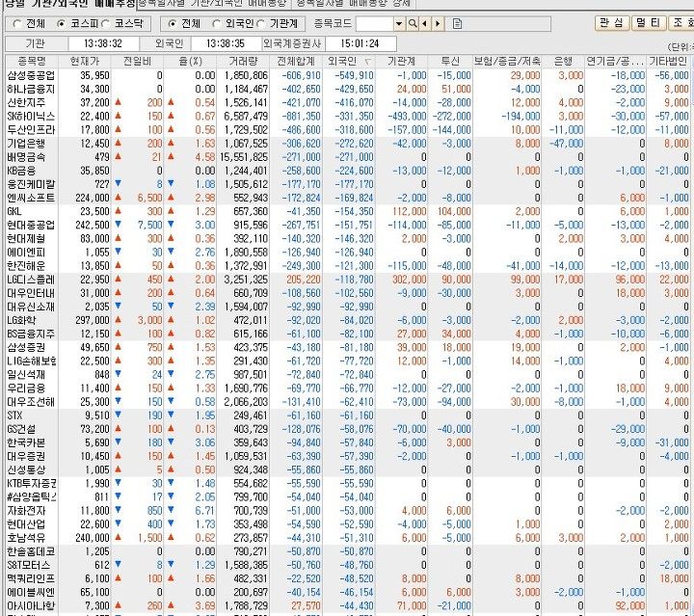The width and height of the screenshot is (694, 616).
Task: Open the 종목코드 dropdown arrow
Action: click(x=399, y=24)
